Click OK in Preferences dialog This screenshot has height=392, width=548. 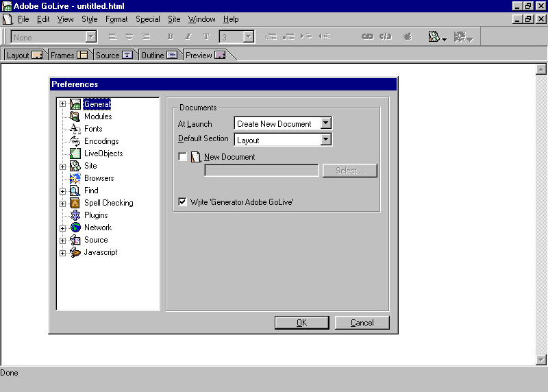tap(301, 323)
